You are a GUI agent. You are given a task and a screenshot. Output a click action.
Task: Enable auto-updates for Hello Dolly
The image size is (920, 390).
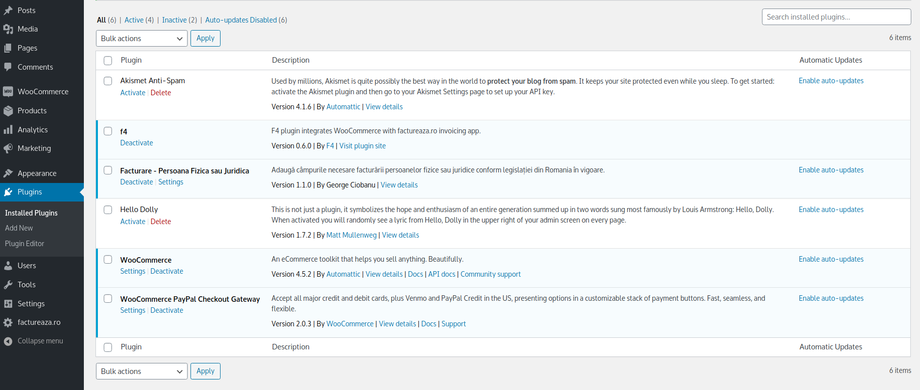click(831, 209)
